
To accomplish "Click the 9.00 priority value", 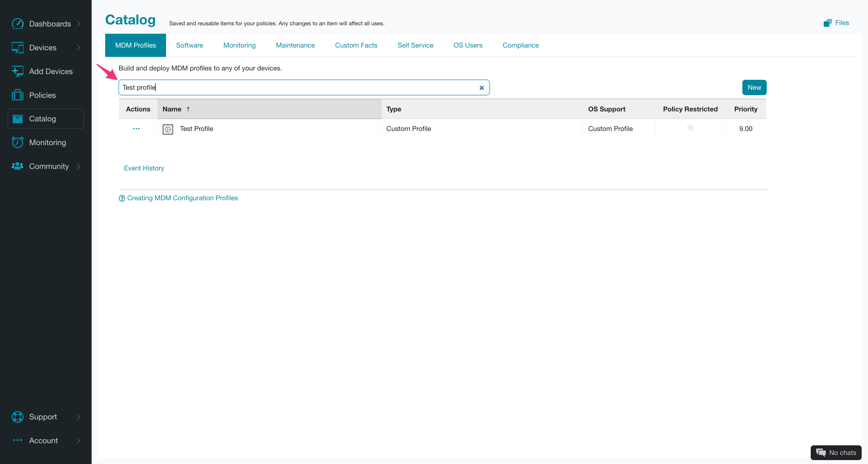I will click(x=746, y=129).
